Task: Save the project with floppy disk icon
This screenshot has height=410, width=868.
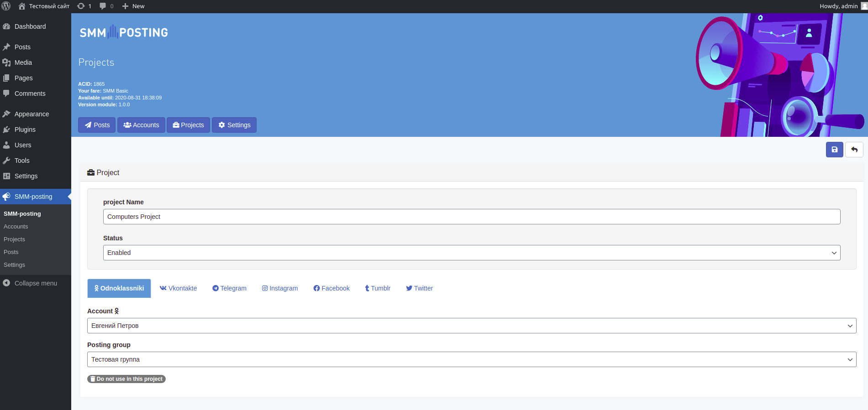Action: (x=835, y=150)
